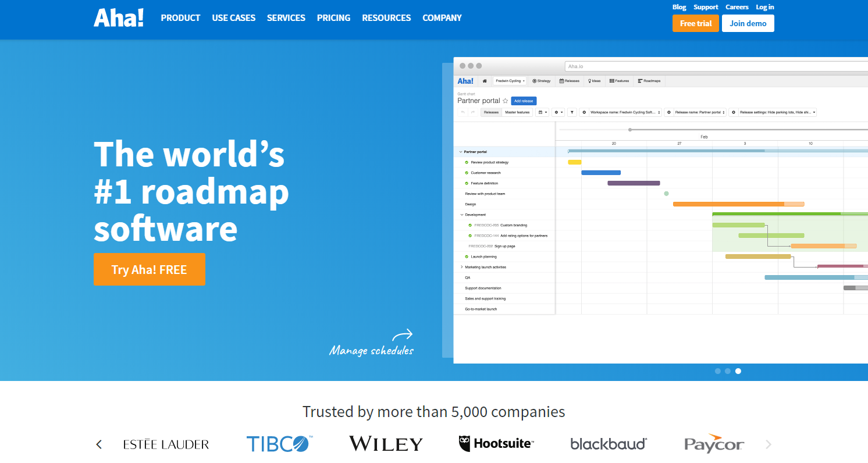Viewport: 868px width, 463px height.
Task: Show more company logos with the right arrow
Action: (769, 444)
